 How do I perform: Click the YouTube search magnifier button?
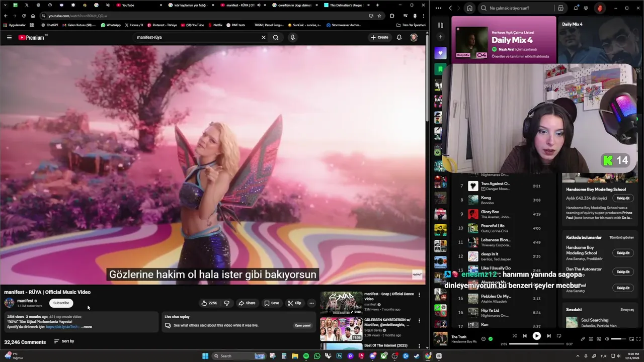click(x=276, y=37)
